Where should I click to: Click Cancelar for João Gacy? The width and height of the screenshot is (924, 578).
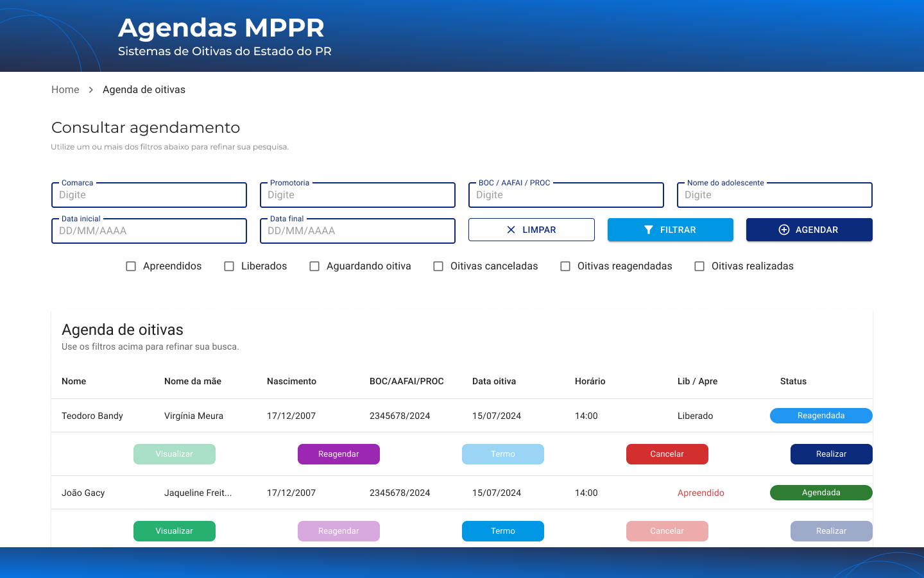click(667, 531)
